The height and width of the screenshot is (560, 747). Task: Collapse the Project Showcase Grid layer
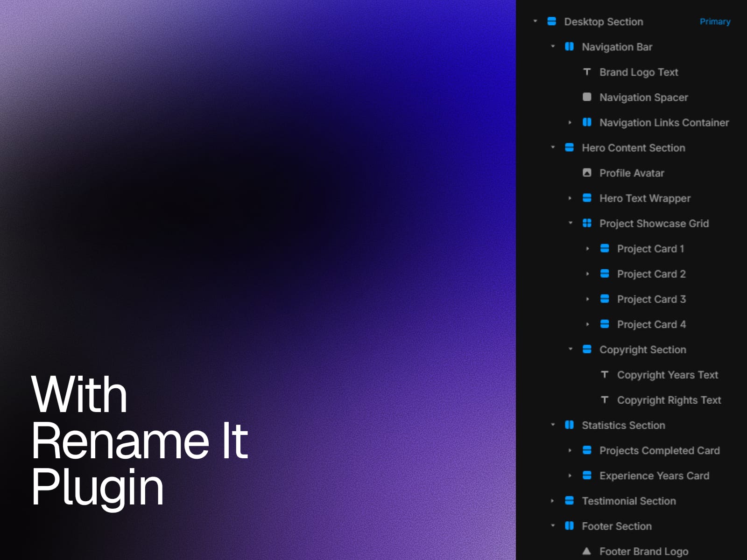[x=570, y=223]
